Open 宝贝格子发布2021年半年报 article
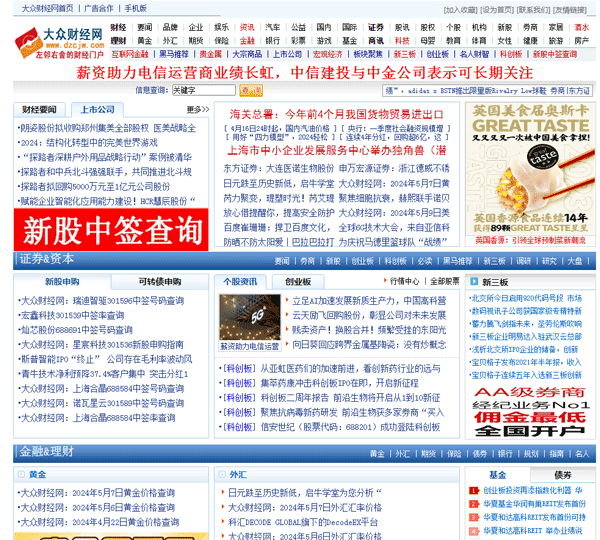 [x=526, y=362]
